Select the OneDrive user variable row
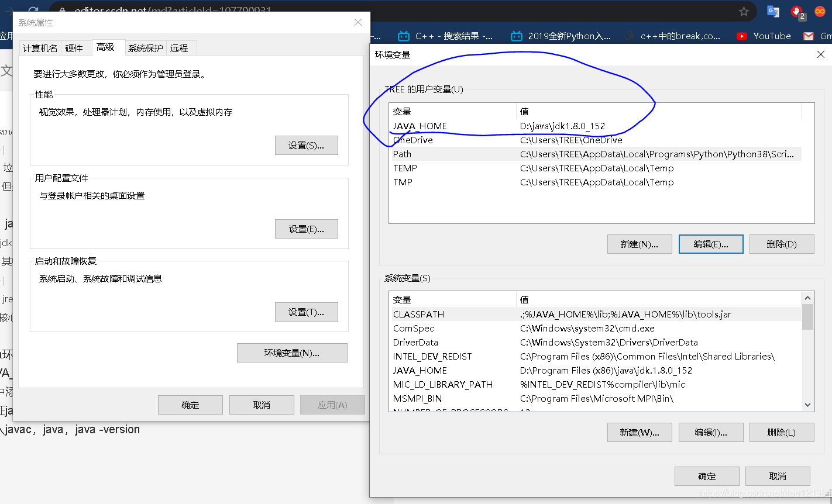 [595, 140]
